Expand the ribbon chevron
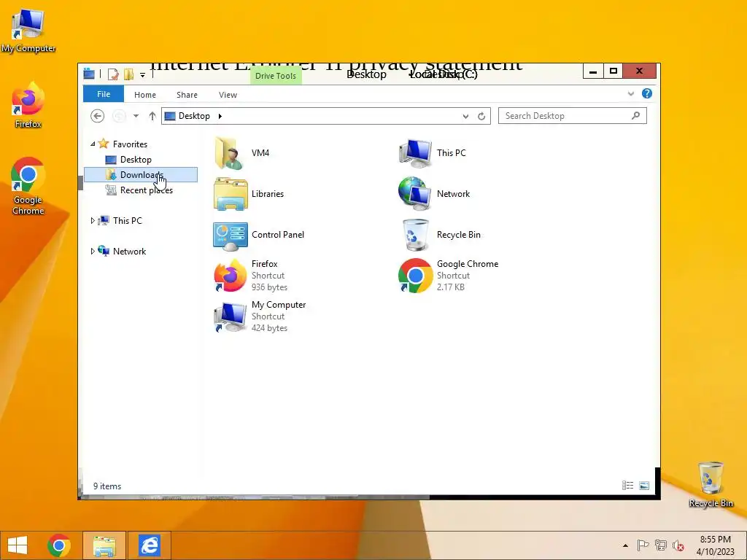The image size is (747, 560). (x=631, y=93)
